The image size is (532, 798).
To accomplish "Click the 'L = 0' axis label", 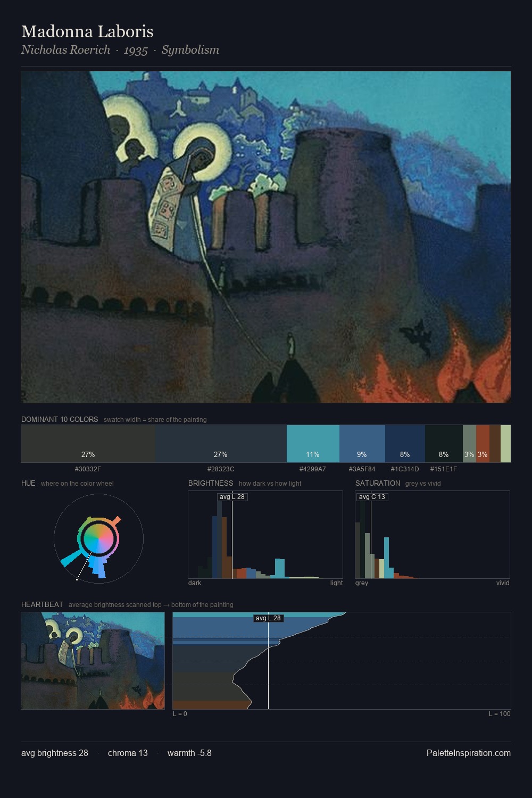I will tap(180, 714).
